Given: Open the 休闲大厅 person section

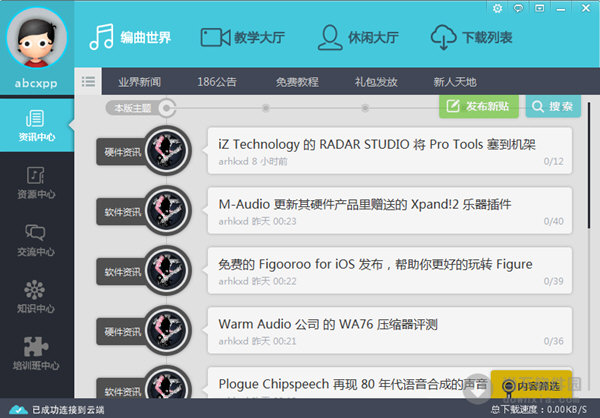Looking at the screenshot, I should click(358, 37).
